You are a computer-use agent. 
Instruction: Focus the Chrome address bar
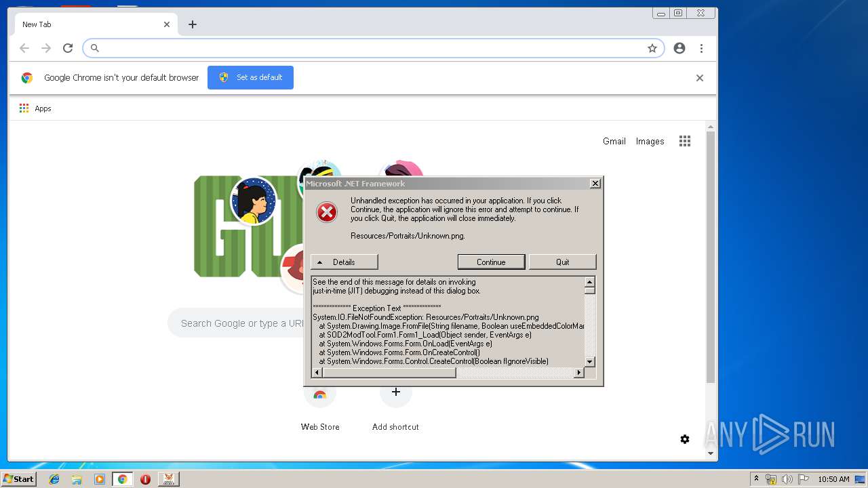pos(373,48)
